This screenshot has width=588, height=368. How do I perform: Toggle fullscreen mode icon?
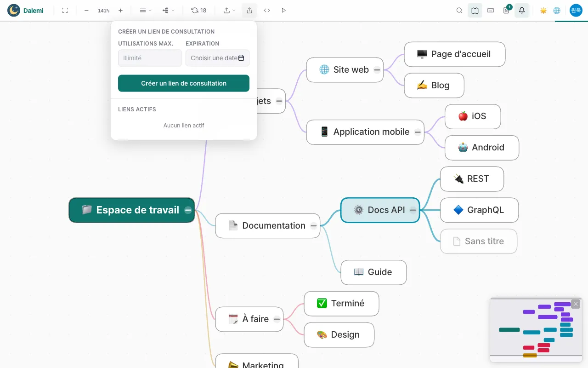(x=65, y=10)
